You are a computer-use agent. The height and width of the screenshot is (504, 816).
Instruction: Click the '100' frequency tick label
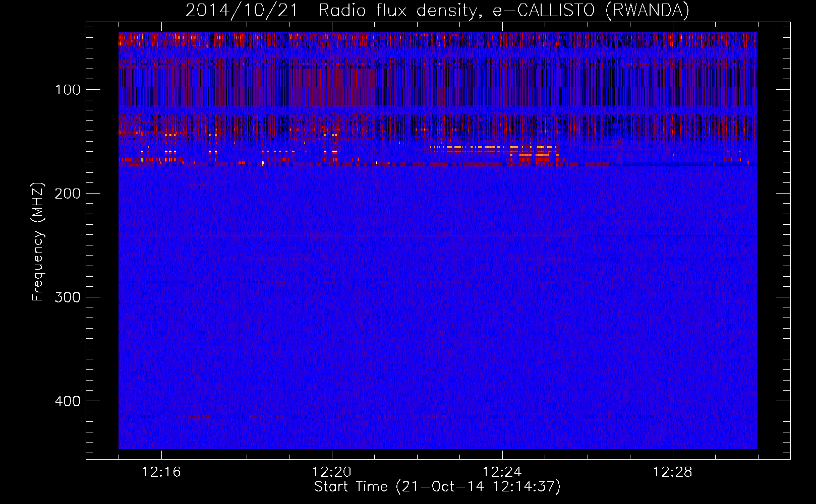68,90
